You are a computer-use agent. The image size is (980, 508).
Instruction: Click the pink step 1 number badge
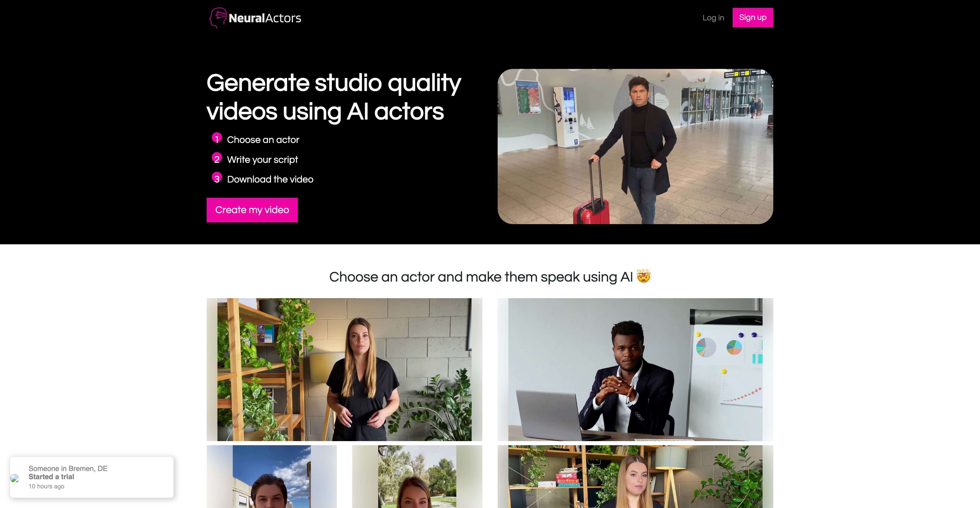[x=217, y=138]
